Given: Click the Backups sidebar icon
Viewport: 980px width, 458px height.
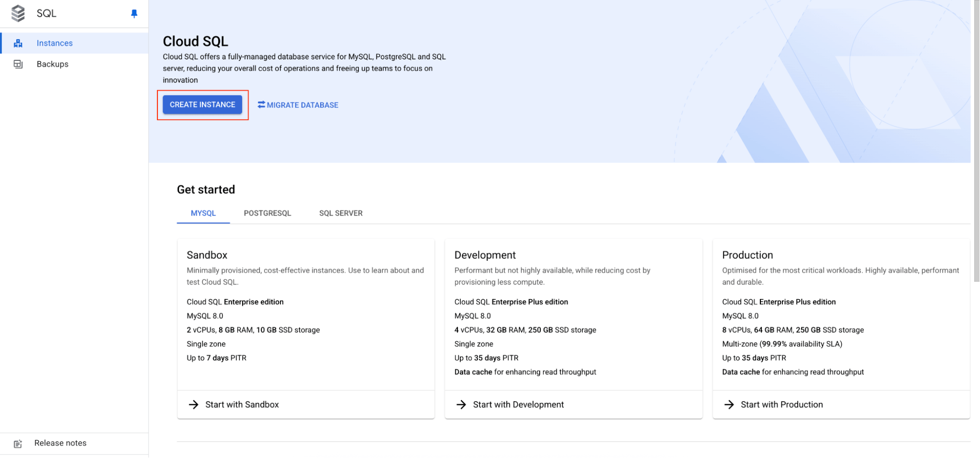Looking at the screenshot, I should 18,64.
